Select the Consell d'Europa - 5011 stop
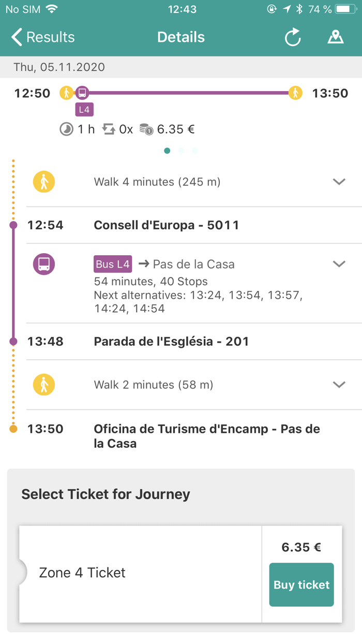Screen dimensions: 362x644 (166, 225)
